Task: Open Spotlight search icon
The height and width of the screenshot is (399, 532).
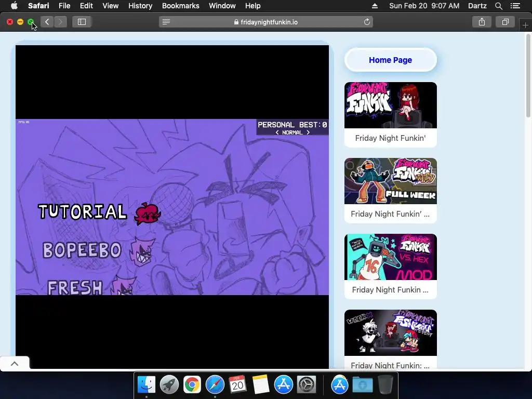Action: coord(498,6)
